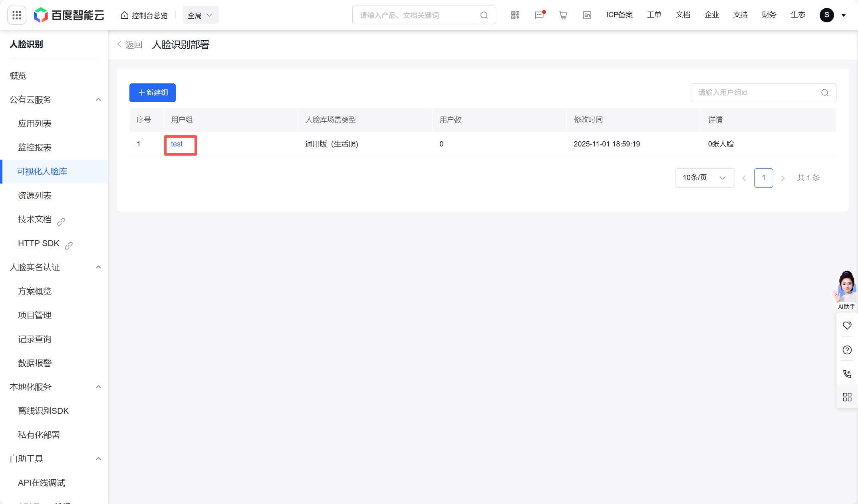The height and width of the screenshot is (504, 858).
Task: Open the help question mark icon
Action: tap(847, 350)
